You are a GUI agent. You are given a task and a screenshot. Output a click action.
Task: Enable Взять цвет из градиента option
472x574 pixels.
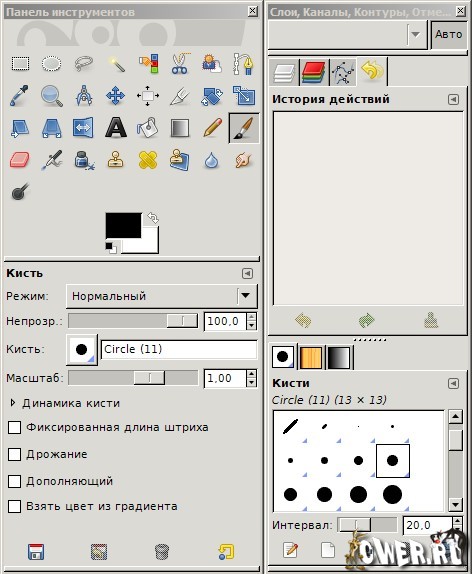14,507
